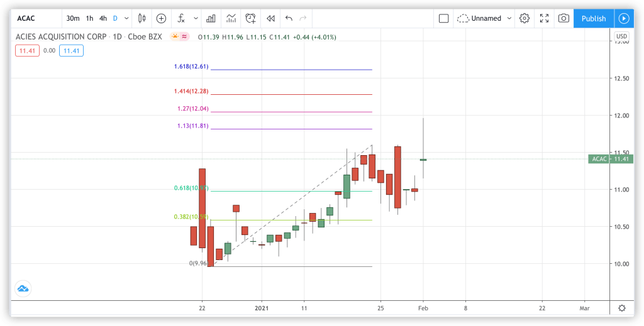Toggle the extended hours sun indicator
Screen dimensions: 644x326
pos(175,36)
